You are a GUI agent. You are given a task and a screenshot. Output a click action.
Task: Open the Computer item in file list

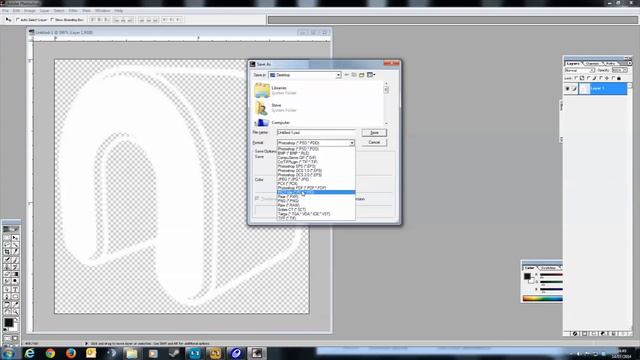[x=272, y=122]
